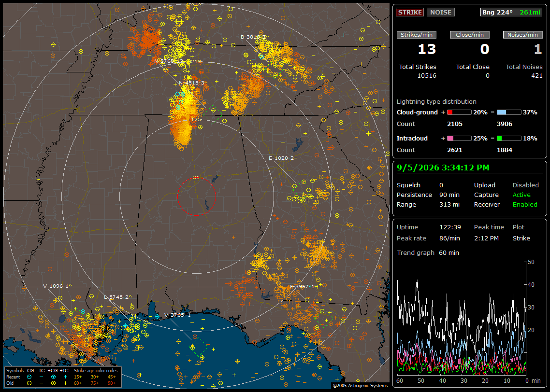This screenshot has height=392, width=550.
Task: Select the pink positive intracloud bar
Action: (459, 139)
